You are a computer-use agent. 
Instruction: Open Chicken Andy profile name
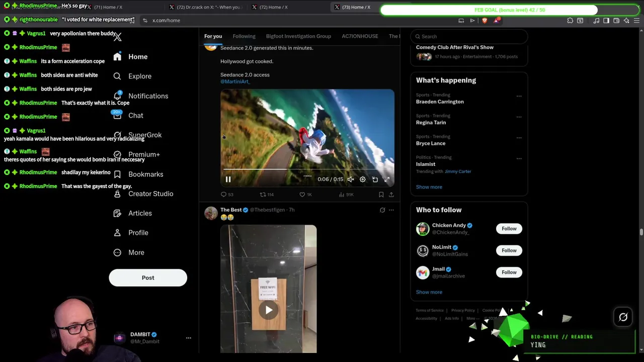coord(449,225)
